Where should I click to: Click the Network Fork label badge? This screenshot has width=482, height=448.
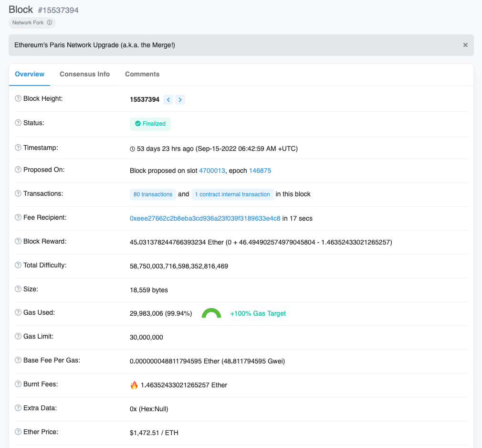click(x=32, y=22)
